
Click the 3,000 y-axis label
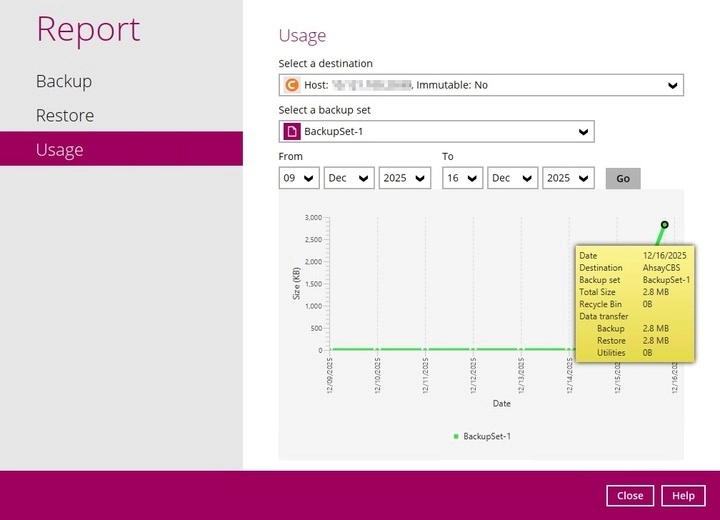click(x=313, y=217)
